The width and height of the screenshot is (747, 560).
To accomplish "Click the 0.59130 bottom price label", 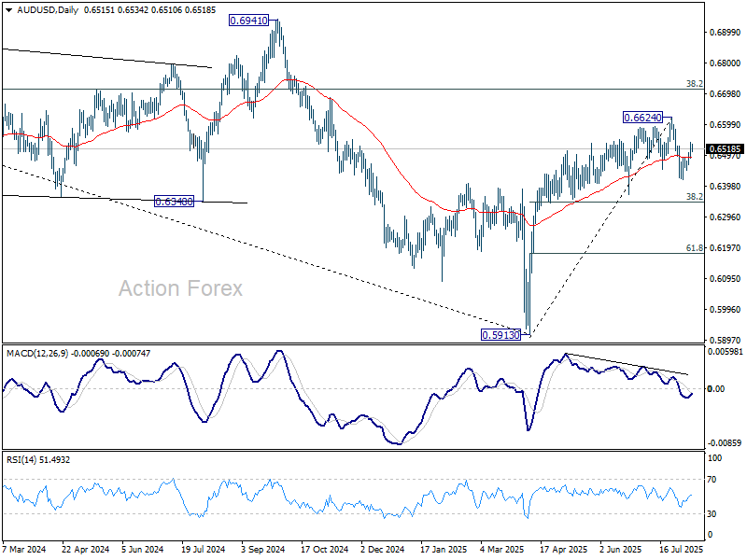I will [500, 335].
